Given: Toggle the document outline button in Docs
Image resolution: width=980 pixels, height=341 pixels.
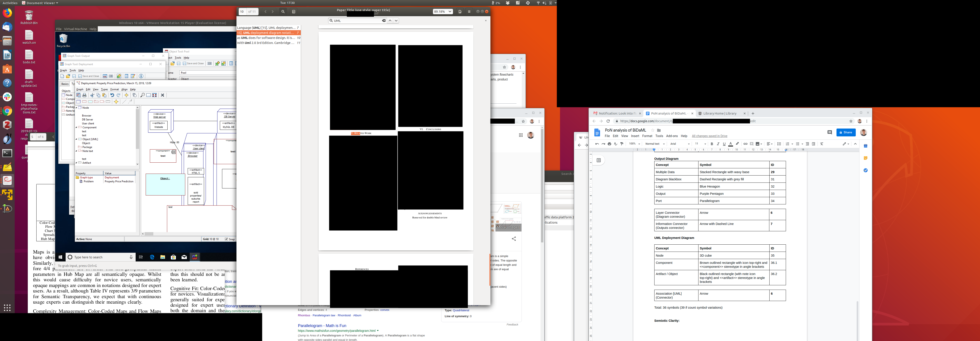Looking at the screenshot, I should coord(598,160).
